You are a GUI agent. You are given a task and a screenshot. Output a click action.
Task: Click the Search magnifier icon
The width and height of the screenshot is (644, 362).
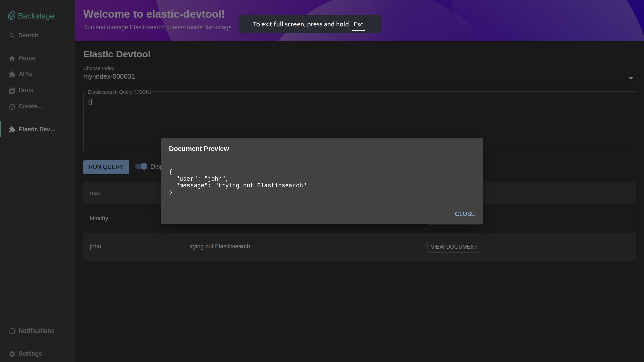12,36
